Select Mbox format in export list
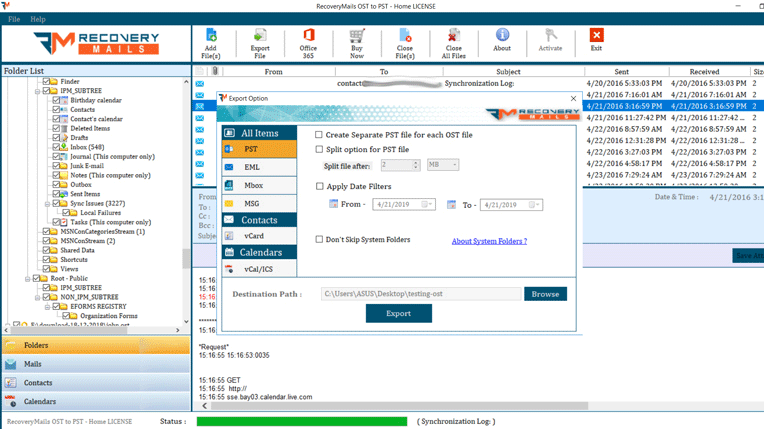The image size is (764, 429). (259, 186)
